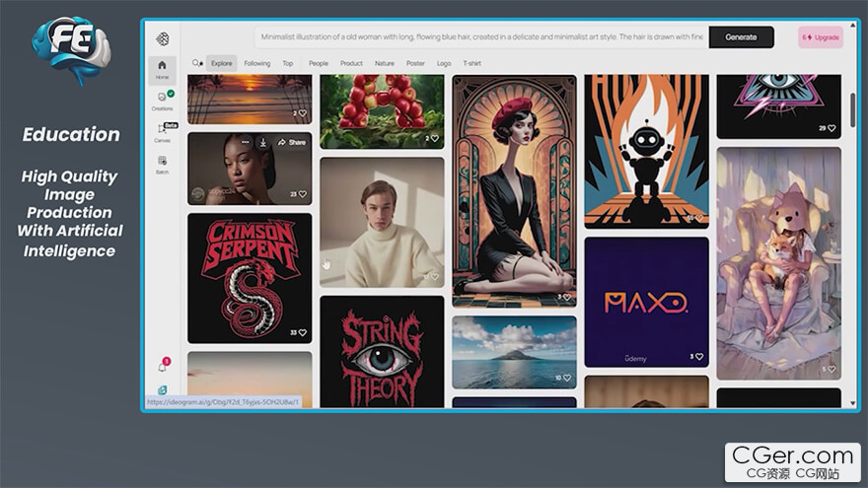
Task: Open the apple letter A image
Action: point(382,111)
